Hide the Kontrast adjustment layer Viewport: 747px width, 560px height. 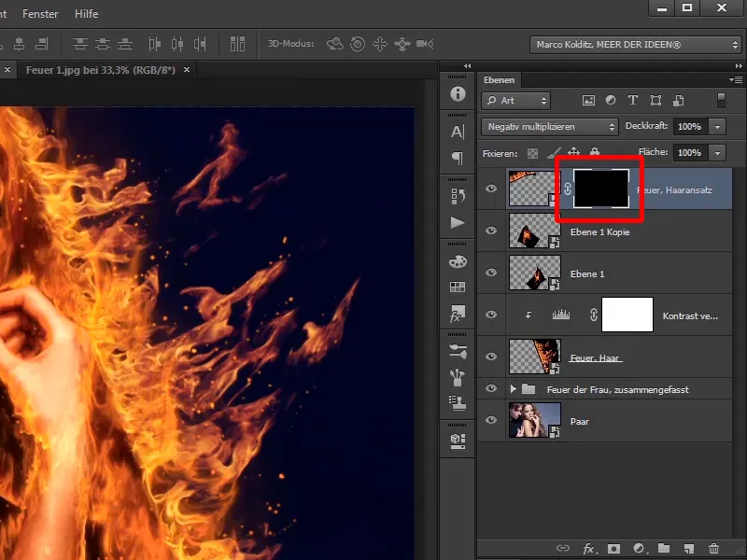point(491,315)
